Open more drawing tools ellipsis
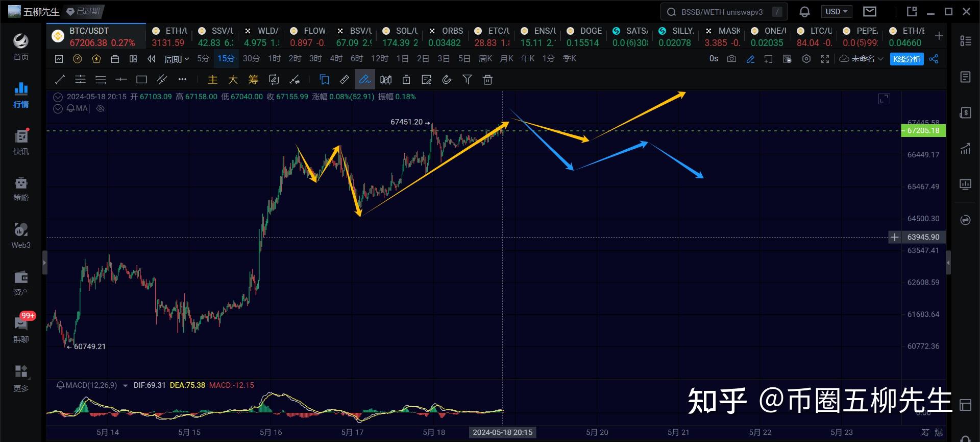 (x=182, y=80)
